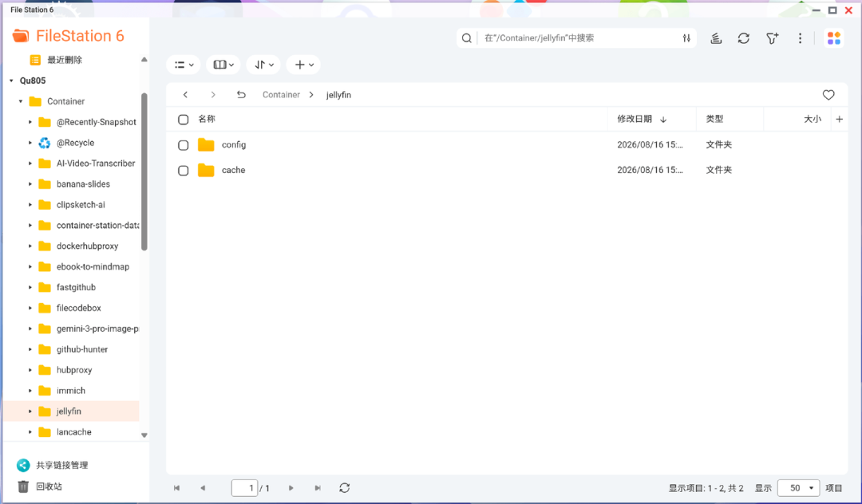Select filecodebox folder in tree
Screen dimensions: 862x504
coord(78,308)
